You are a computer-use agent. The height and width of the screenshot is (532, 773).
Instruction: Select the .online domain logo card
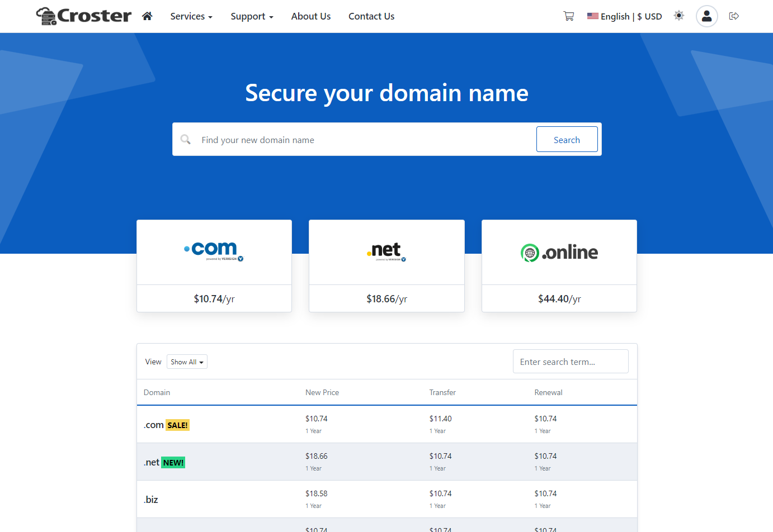(x=559, y=253)
